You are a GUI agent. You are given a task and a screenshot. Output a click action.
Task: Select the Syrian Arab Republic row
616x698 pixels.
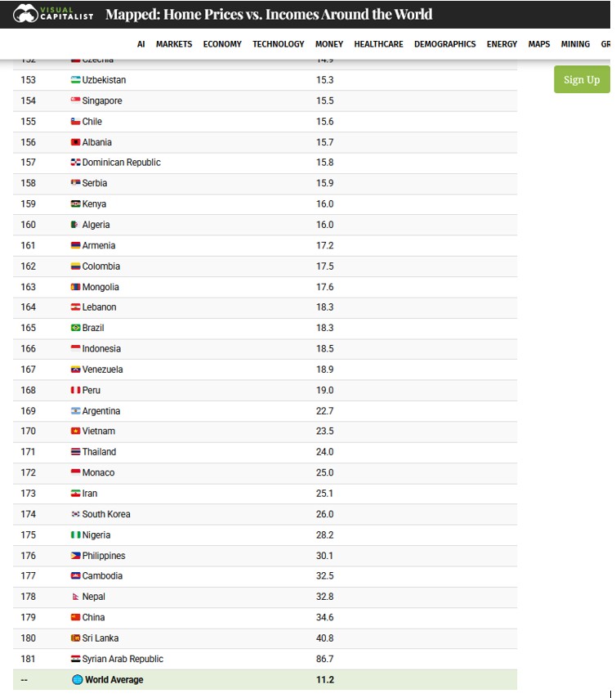266,659
